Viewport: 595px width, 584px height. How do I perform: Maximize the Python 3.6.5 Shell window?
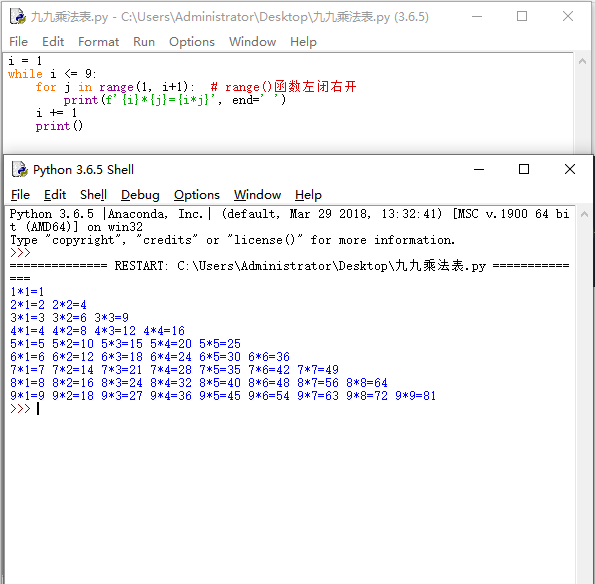(524, 169)
